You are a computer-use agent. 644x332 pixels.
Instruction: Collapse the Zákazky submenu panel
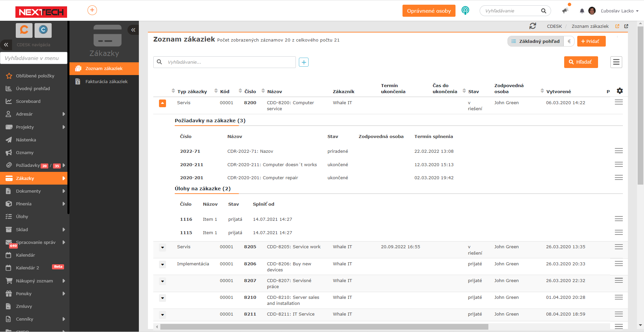coord(133,30)
